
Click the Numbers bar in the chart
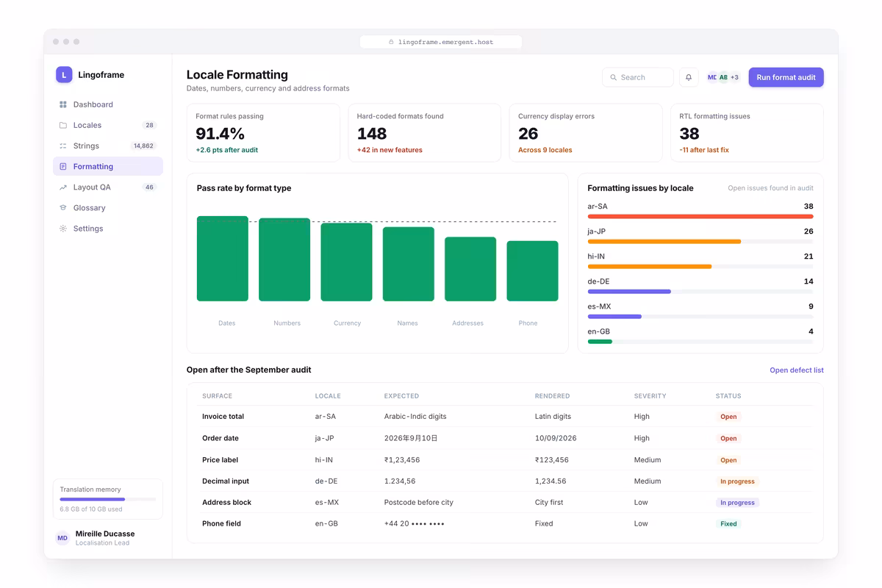click(x=284, y=259)
